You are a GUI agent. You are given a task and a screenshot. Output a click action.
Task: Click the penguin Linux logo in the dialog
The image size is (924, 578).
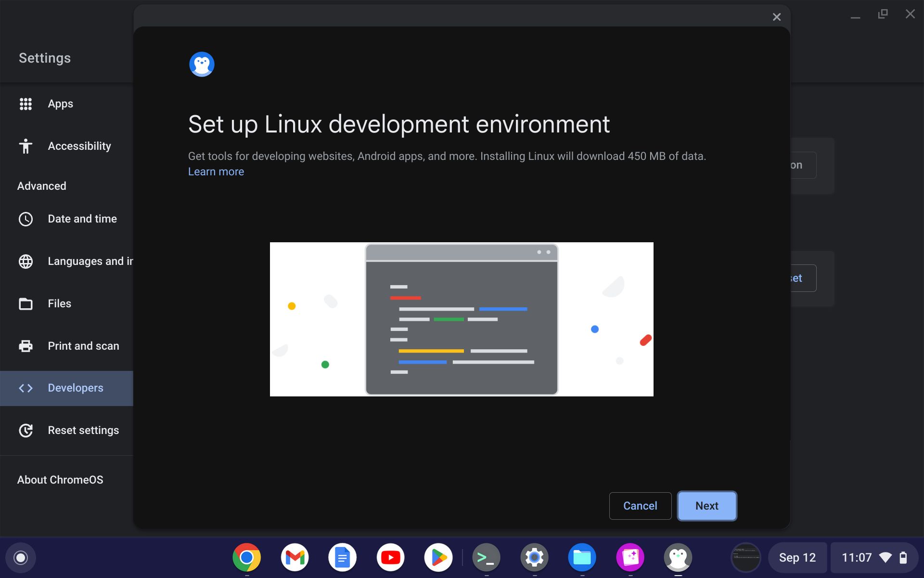pos(202,64)
